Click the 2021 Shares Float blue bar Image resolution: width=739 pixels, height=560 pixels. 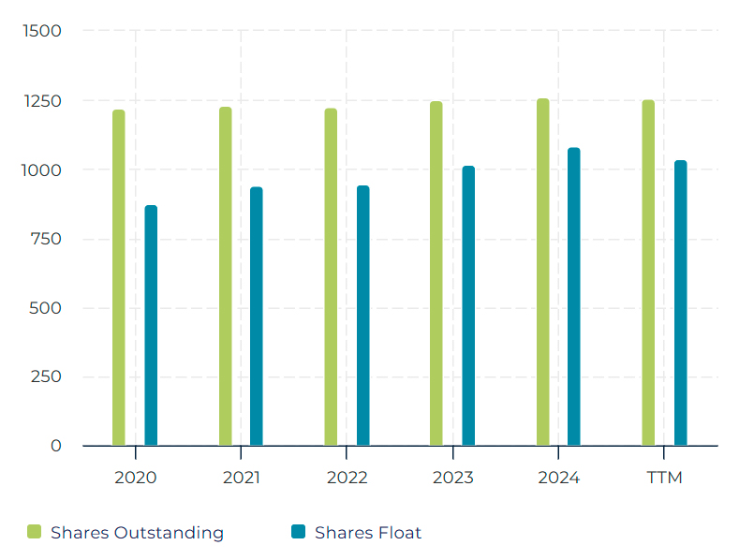point(257,317)
